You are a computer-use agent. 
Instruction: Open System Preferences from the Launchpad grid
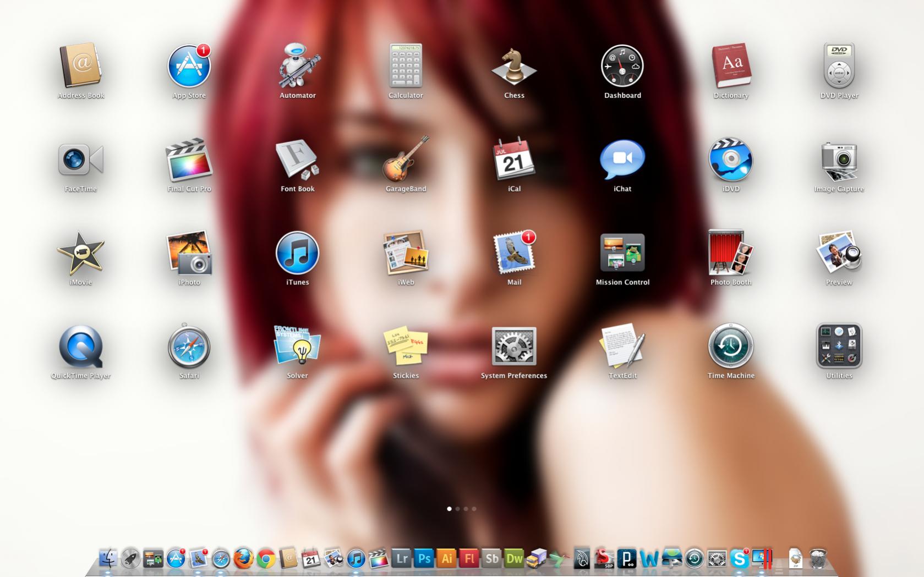tap(514, 347)
